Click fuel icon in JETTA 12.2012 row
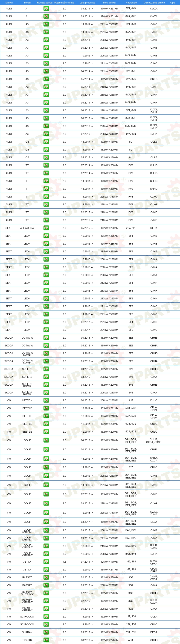 pos(46,570)
